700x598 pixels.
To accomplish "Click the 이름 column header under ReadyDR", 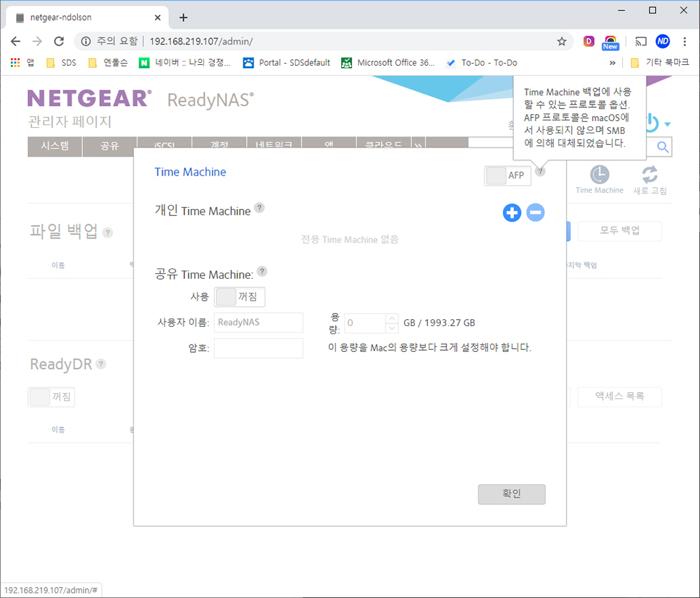I will click(x=58, y=429).
